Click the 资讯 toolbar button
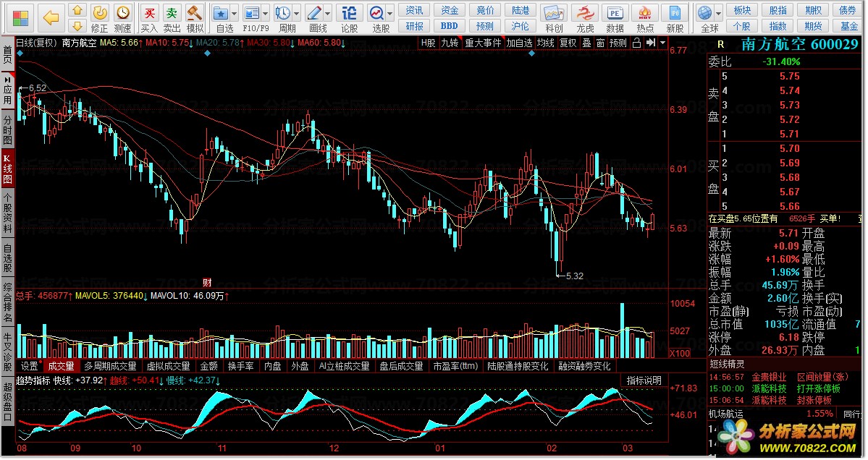 tap(414, 11)
